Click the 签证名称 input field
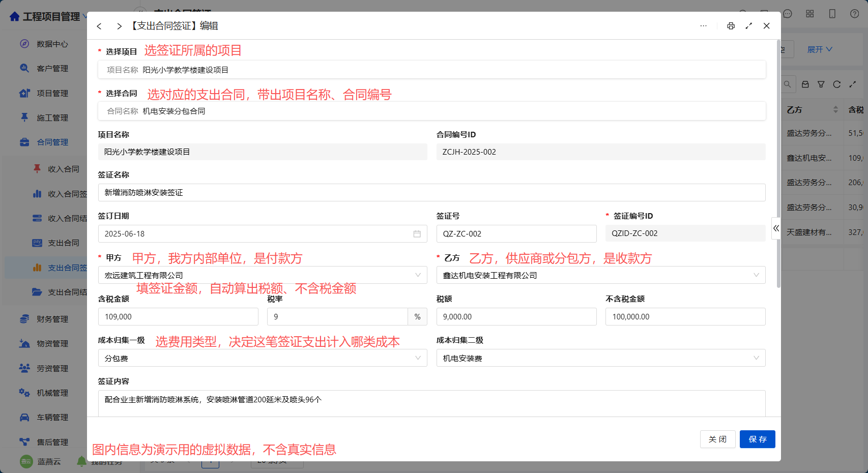Image resolution: width=868 pixels, height=473 pixels. coord(432,192)
